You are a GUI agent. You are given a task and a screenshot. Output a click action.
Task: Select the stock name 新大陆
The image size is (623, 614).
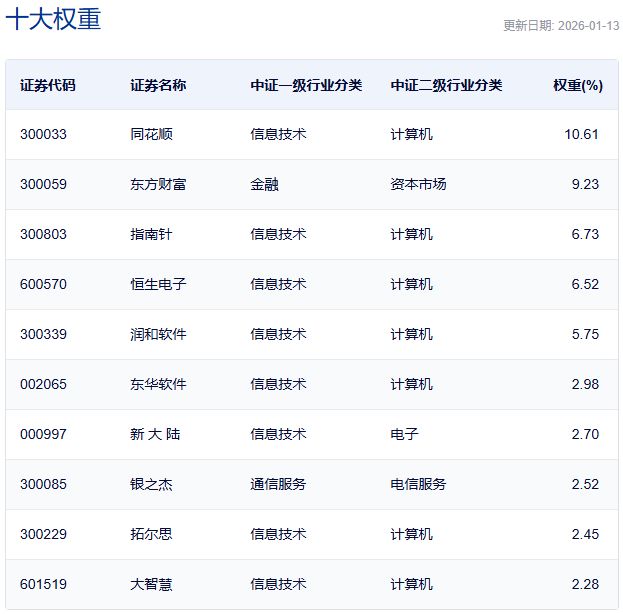tap(155, 434)
